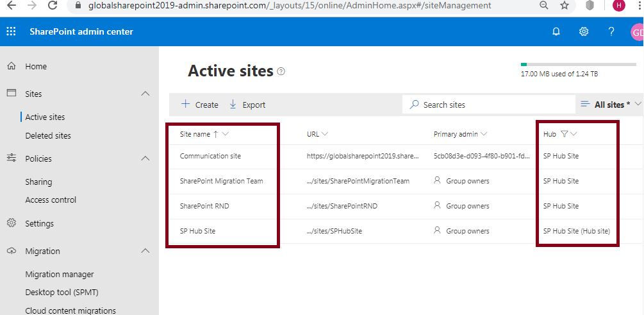644x315 pixels.
Task: Open Sharing policies page
Action: tap(38, 182)
